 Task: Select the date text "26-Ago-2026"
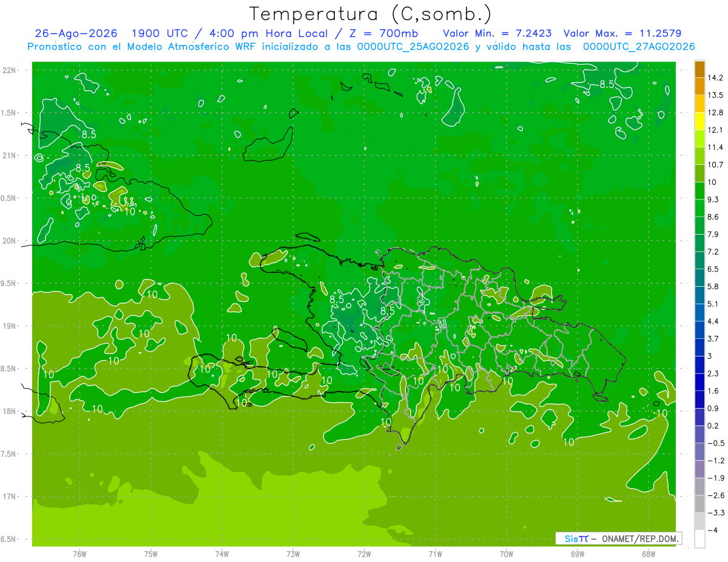click(x=75, y=33)
